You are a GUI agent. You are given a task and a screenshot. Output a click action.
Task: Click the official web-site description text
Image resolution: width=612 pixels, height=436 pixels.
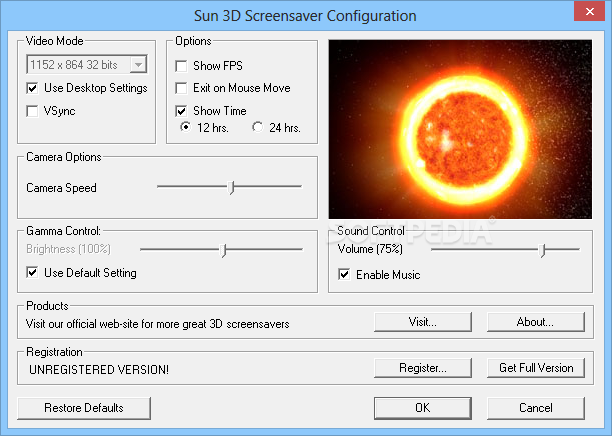[x=158, y=324]
